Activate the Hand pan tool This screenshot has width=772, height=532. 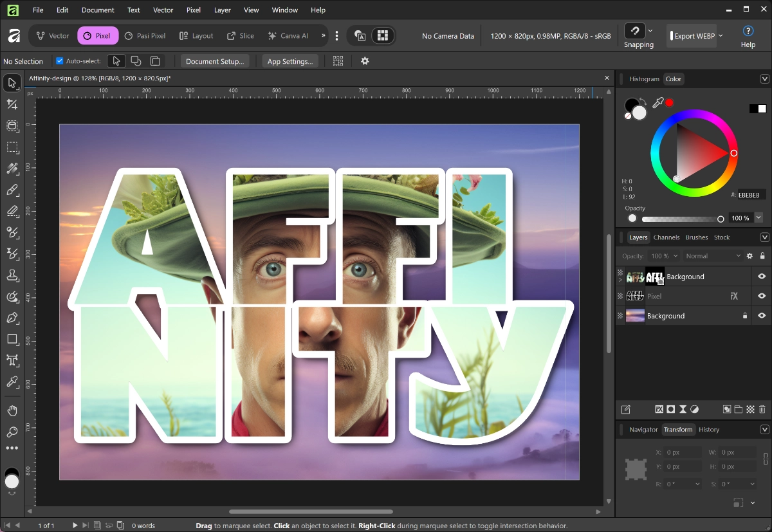tap(12, 410)
